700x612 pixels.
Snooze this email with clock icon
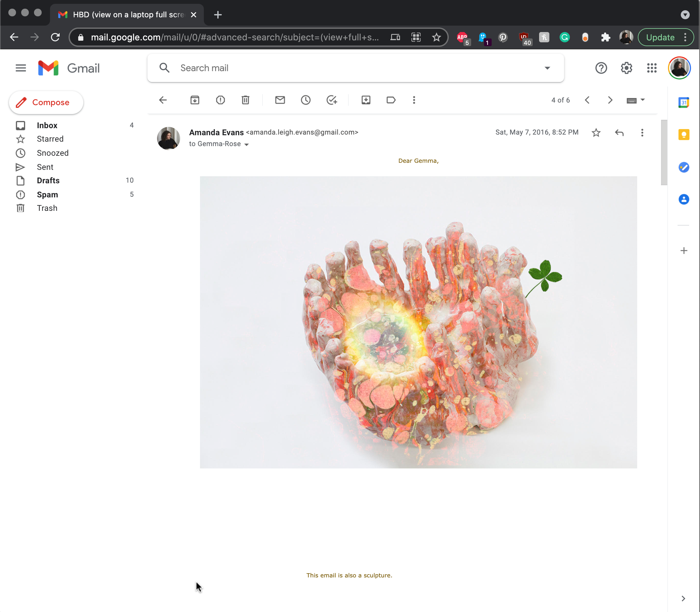tap(305, 100)
